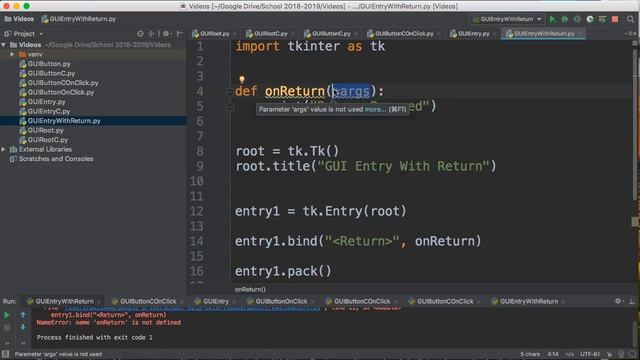The image size is (640, 360).
Task: Switch to GUIRootC.py editor tab
Action: [x=270, y=33]
